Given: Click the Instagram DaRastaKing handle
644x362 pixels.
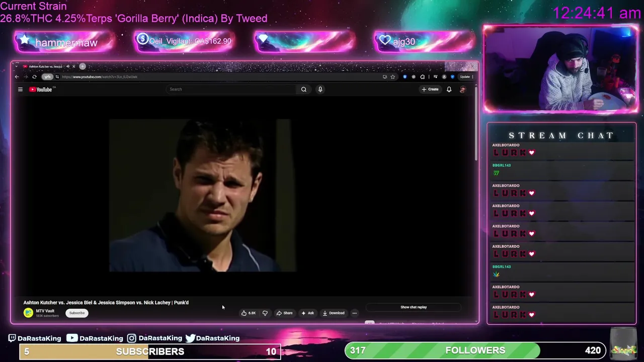Looking at the screenshot, I should pyautogui.click(x=154, y=338).
